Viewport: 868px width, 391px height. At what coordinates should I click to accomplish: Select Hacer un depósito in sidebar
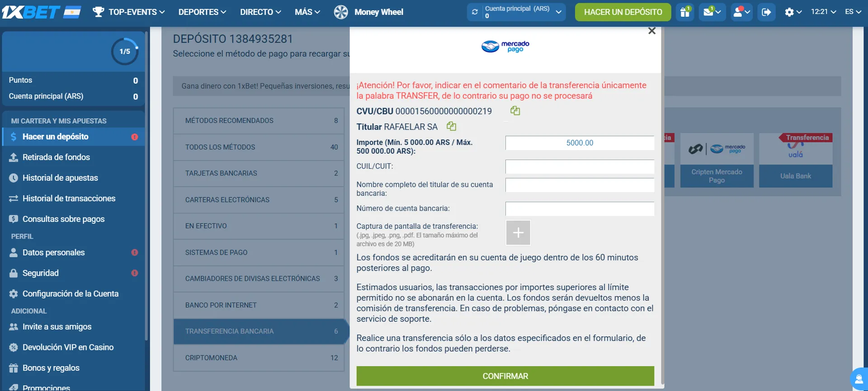[73, 137]
